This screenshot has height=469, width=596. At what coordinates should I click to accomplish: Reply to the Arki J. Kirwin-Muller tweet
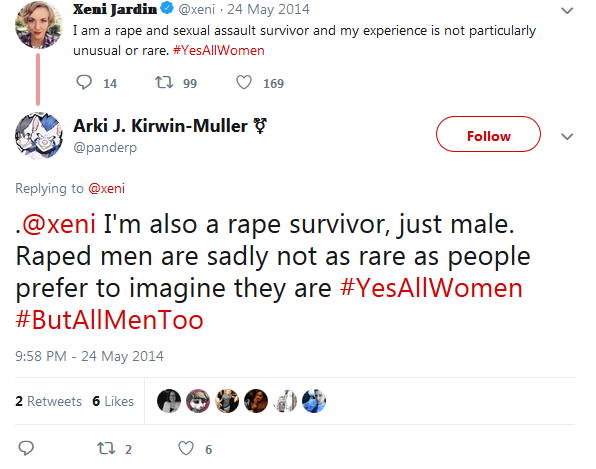pos(26,448)
